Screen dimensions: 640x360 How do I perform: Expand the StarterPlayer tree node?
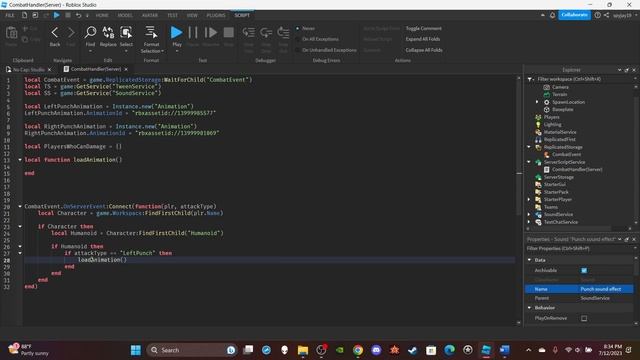[529, 200]
